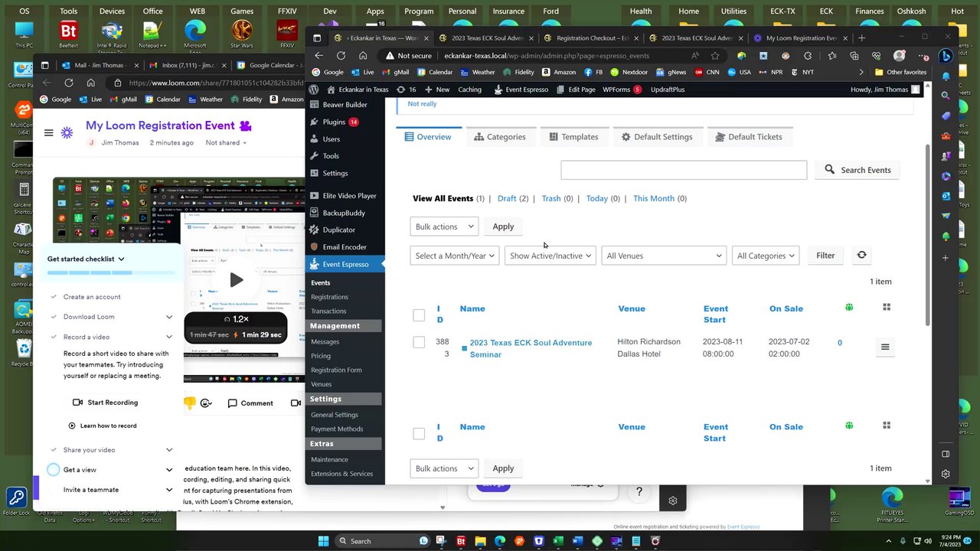This screenshot has height=551, width=980.
Task: Open Windows Start menu
Action: (323, 541)
